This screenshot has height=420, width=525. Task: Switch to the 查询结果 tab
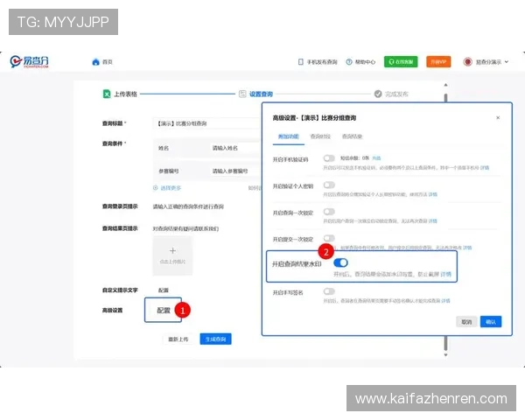click(x=352, y=136)
